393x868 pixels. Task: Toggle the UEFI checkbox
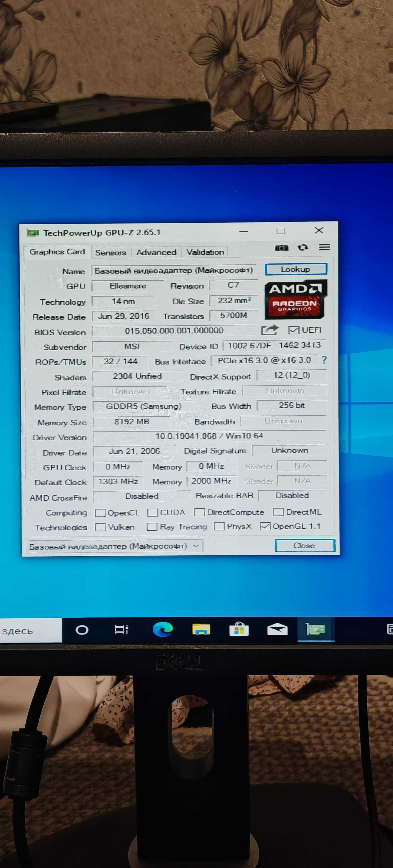coord(294,330)
